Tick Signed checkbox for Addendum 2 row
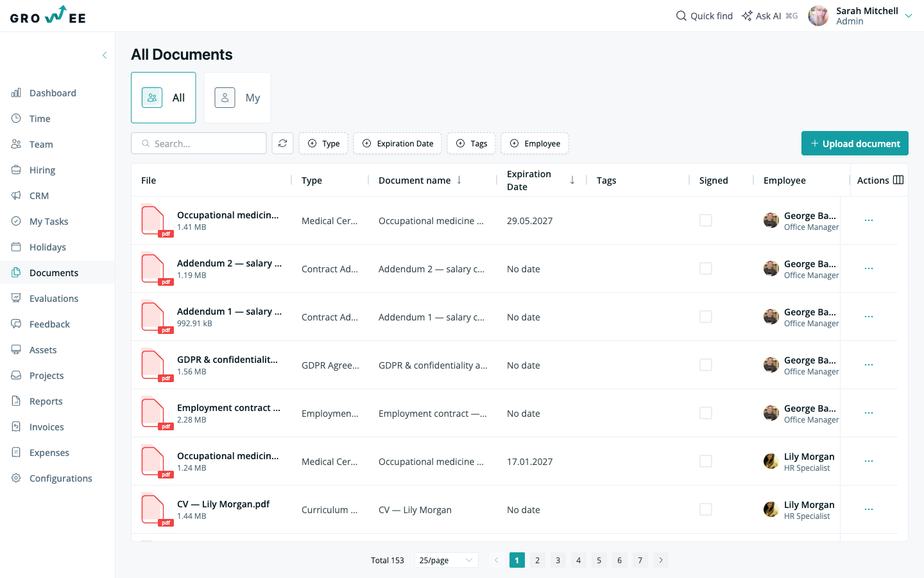 [x=706, y=268]
